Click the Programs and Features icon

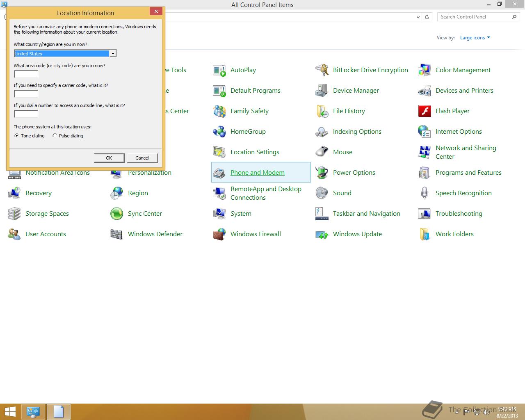point(425,173)
